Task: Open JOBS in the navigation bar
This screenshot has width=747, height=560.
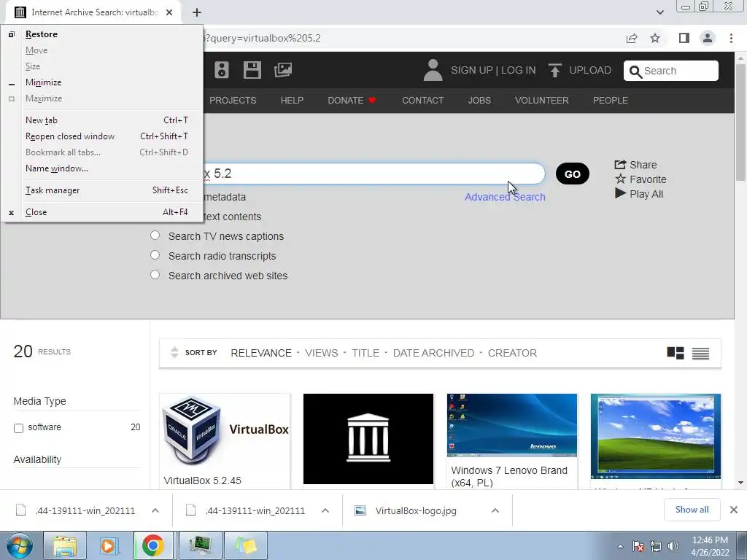Action: tap(479, 101)
